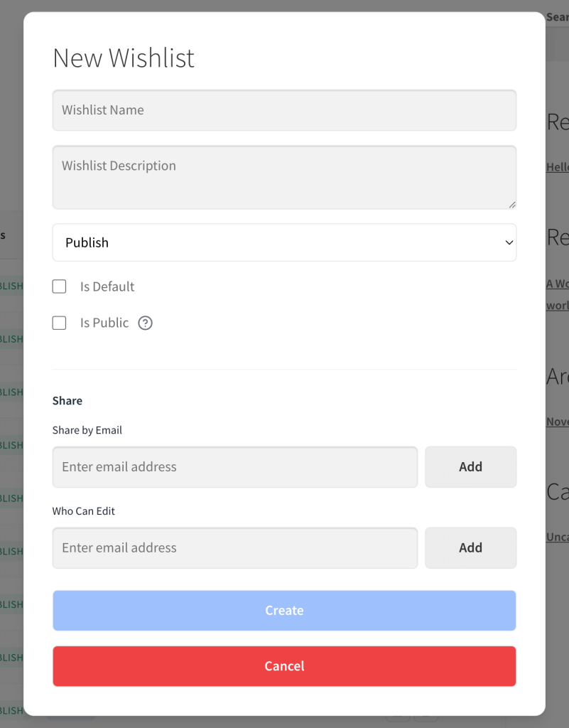The height and width of the screenshot is (728, 569).
Task: Enable the Is Public checkbox
Action: pos(59,323)
